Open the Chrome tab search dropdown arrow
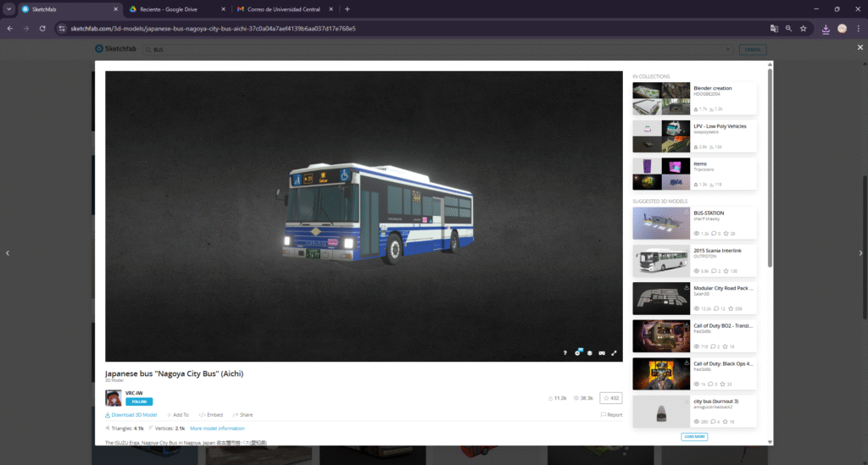This screenshot has width=868, height=465. (8, 8)
